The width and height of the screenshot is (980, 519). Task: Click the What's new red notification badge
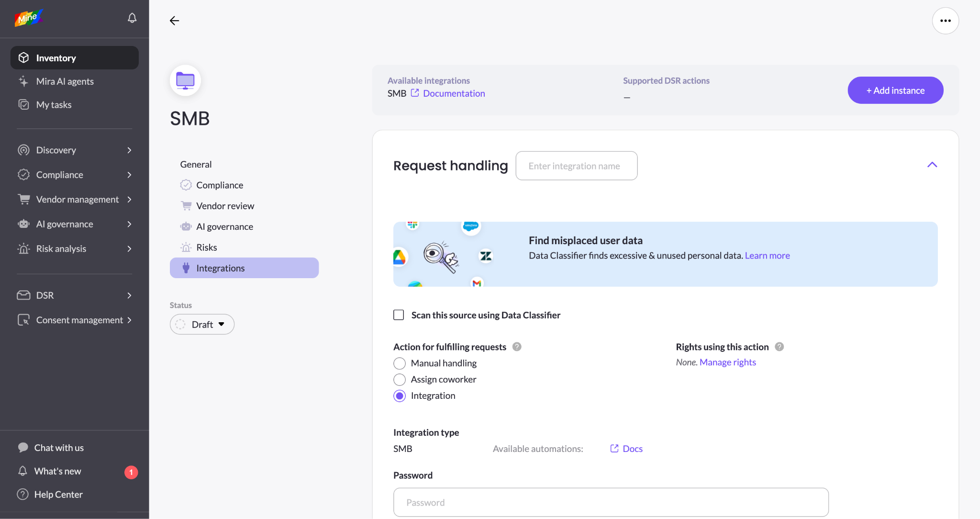pos(131,472)
